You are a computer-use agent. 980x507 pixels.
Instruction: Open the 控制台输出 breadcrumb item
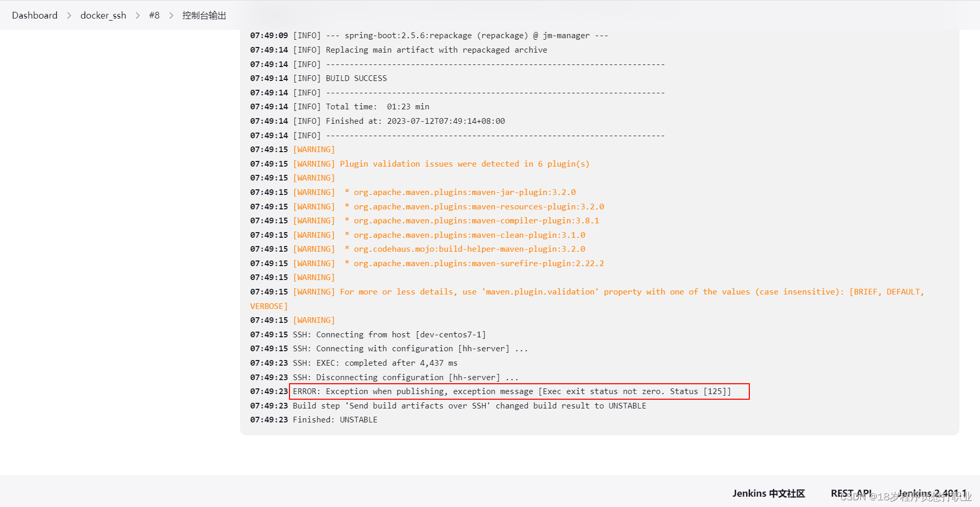[x=204, y=15]
